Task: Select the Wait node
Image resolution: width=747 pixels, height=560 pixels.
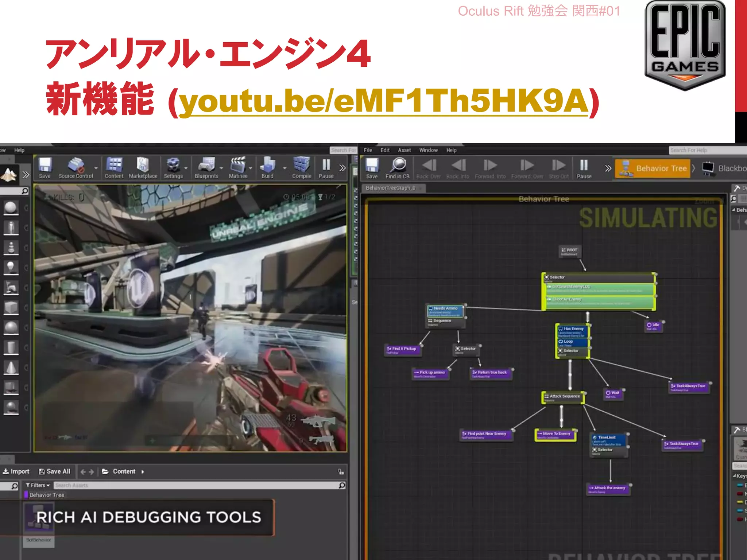Action: pyautogui.click(x=613, y=394)
